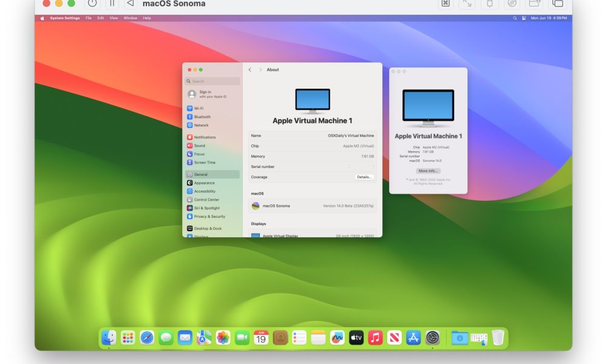This screenshot has width=607, height=364.
Task: Open Screen Time settings in sidebar
Action: 212,163
